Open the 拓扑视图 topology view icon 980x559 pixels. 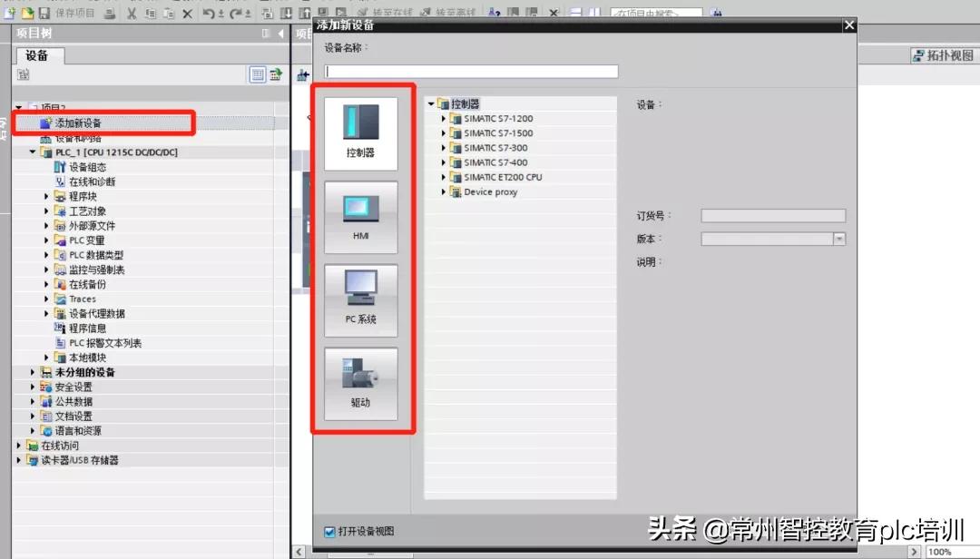919,55
